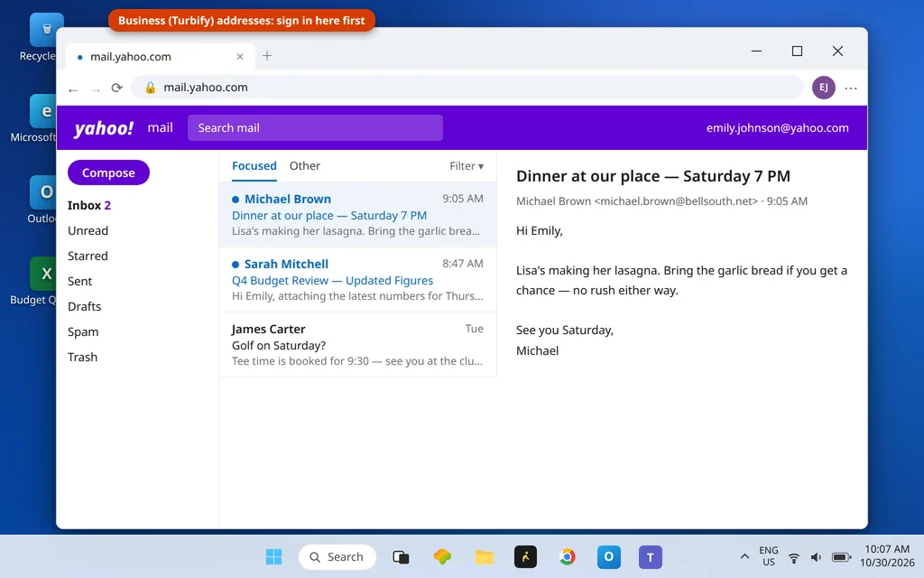
Task: Go to the Sent folder
Action: 79,282
